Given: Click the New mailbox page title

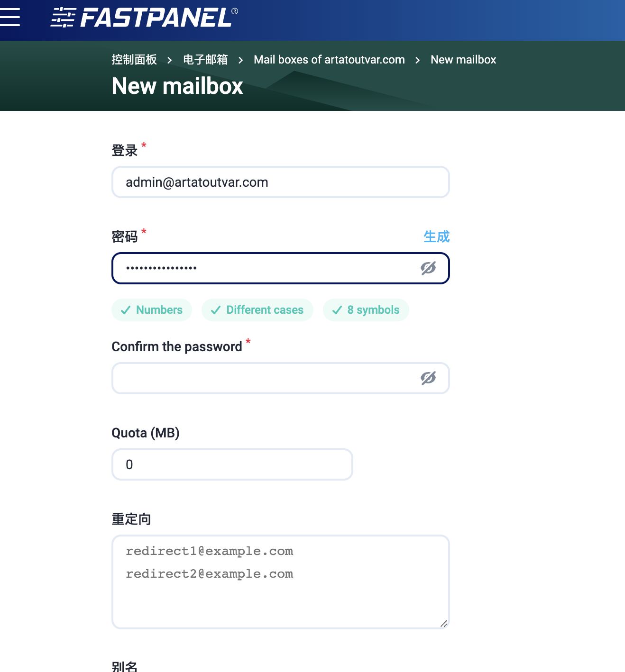Looking at the screenshot, I should click(x=177, y=86).
